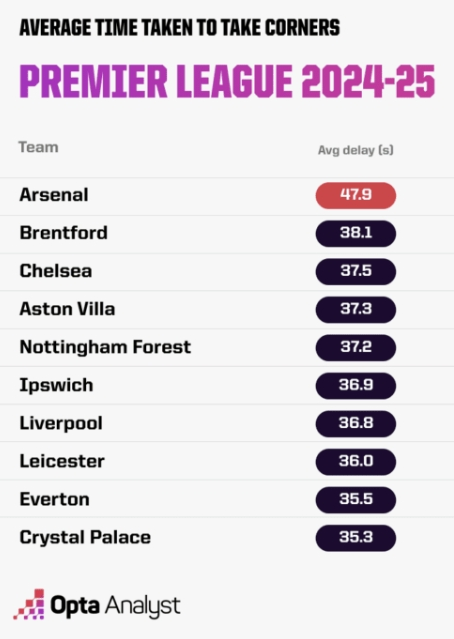Select the Everton team name
Image resolution: width=454 pixels, height=639 pixels.
[x=55, y=499]
